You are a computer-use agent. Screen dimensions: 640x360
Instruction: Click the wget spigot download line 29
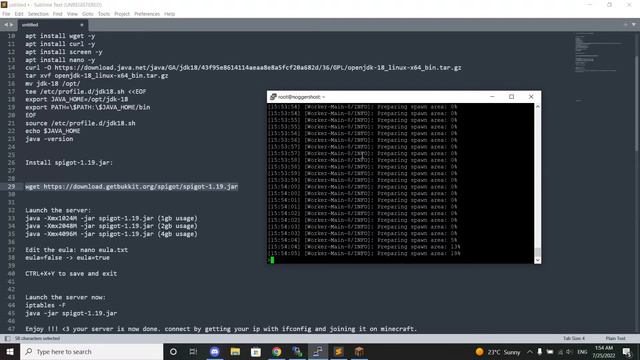(131, 187)
